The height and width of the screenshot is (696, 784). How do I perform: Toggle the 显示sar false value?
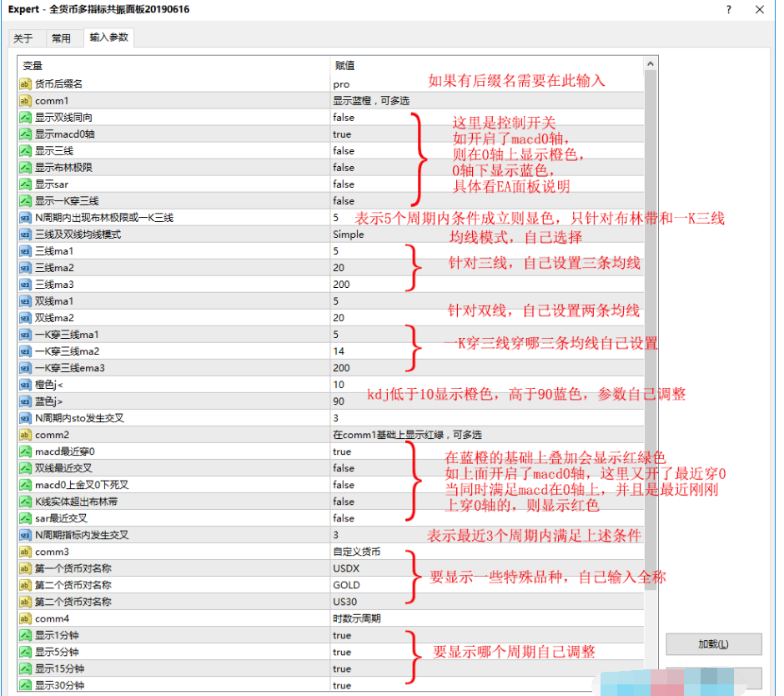pos(343,184)
